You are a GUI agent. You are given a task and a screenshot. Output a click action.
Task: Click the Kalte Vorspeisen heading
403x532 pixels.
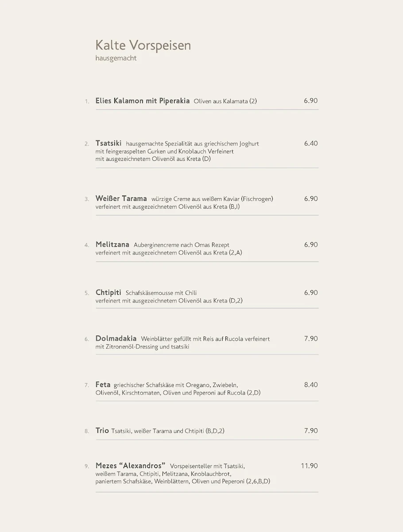pos(143,45)
